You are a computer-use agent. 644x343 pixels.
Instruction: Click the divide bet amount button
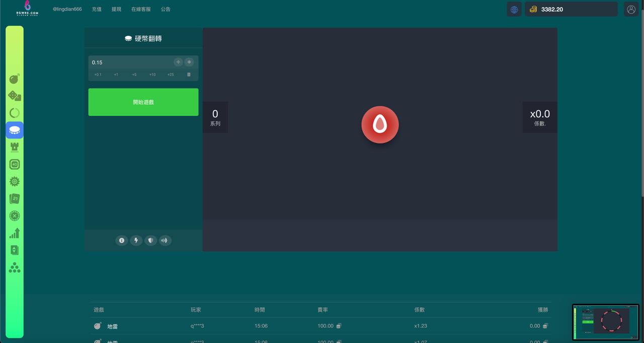[x=178, y=62]
